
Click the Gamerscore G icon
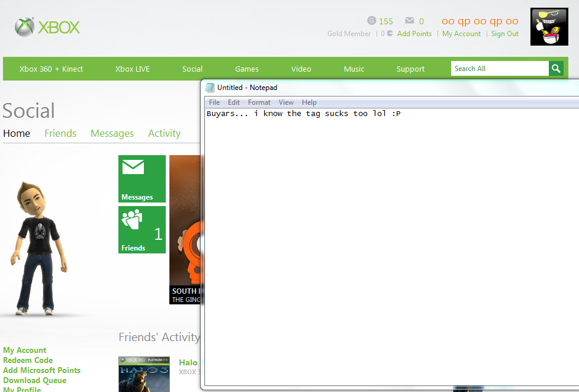click(371, 21)
